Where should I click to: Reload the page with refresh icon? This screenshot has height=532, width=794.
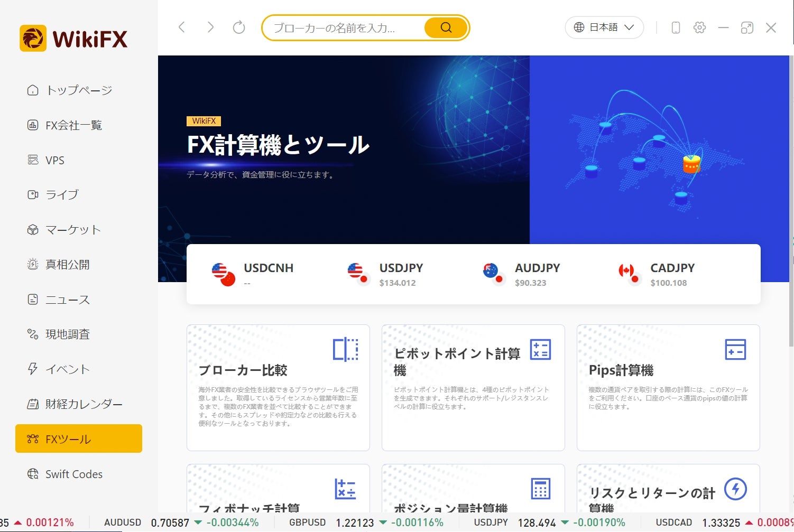point(239,27)
